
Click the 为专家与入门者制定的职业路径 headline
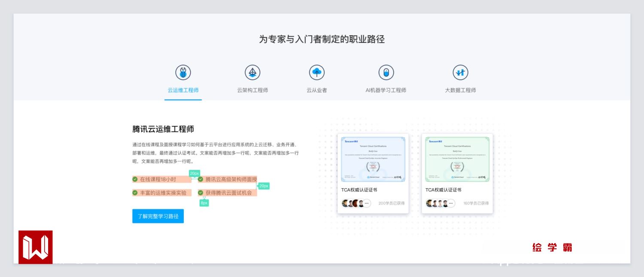pos(322,39)
